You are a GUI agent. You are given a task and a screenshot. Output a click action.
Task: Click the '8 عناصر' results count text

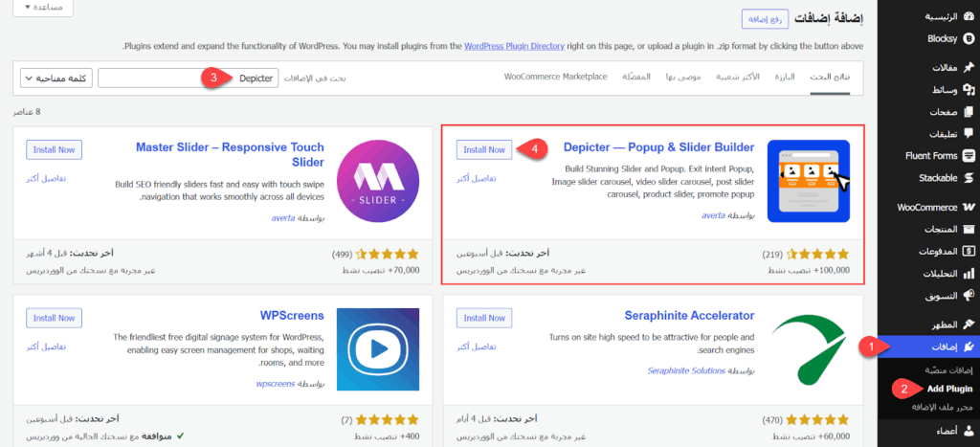pos(26,113)
